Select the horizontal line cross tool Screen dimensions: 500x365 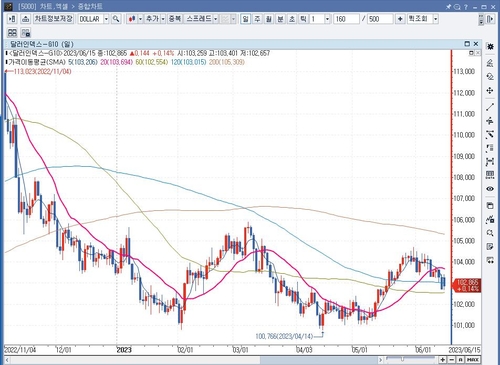point(490,121)
